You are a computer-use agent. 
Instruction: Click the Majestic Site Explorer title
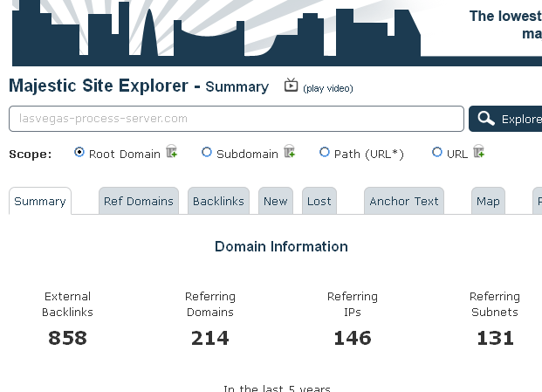99,86
